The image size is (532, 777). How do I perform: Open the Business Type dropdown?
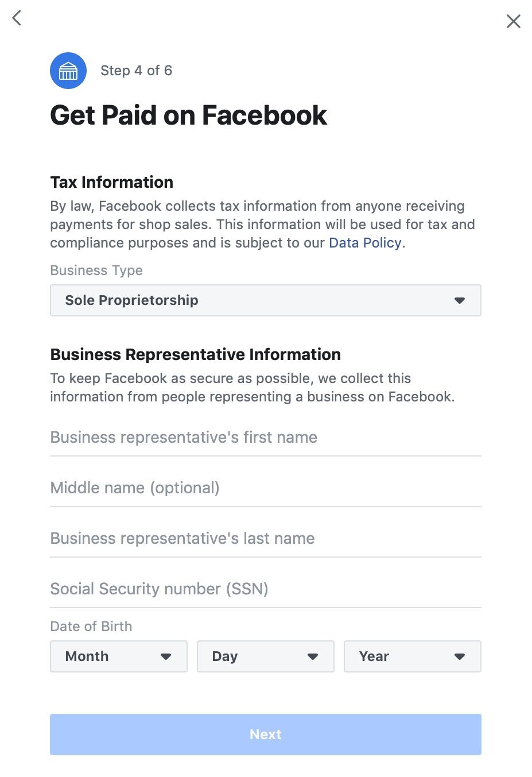coord(265,300)
